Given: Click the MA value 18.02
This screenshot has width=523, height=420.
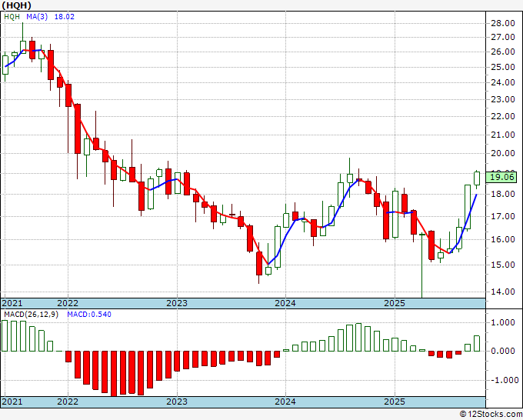Looking at the screenshot, I should pos(65,17).
